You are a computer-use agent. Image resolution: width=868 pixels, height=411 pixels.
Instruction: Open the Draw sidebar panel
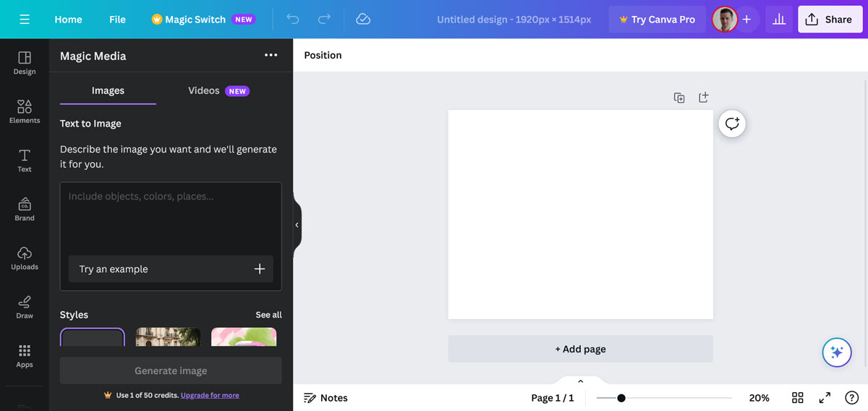point(25,307)
